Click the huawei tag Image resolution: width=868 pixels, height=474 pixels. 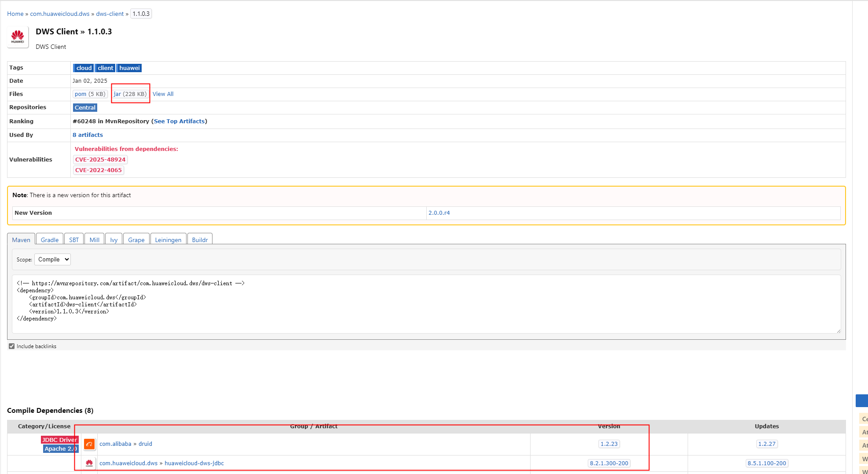coord(129,68)
